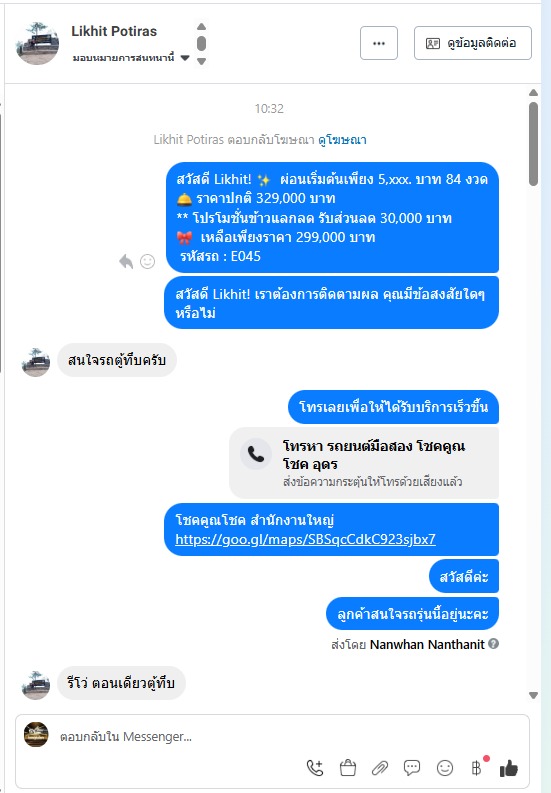551x793 pixels.
Task: Open Likhit Potiras profile picture in header
Action: coord(38,43)
